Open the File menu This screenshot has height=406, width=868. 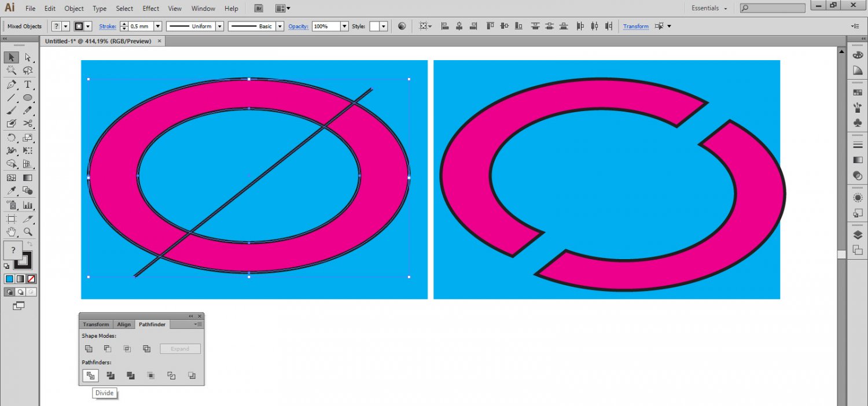click(30, 9)
